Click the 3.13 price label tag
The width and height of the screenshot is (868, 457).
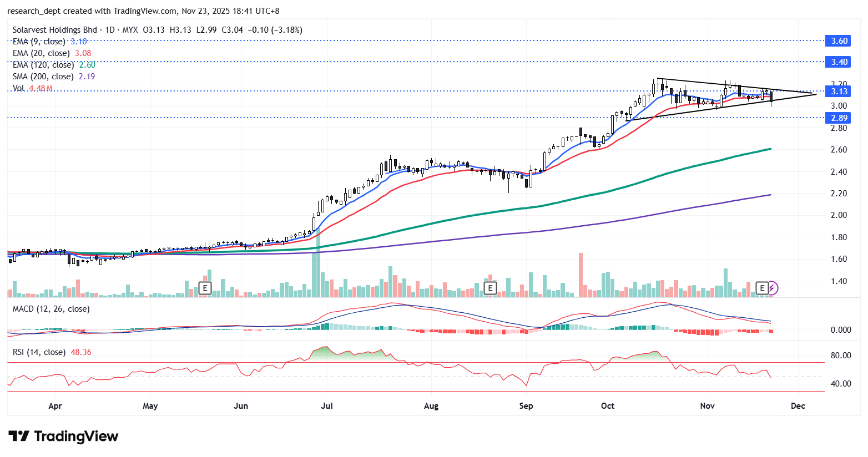[x=839, y=92]
